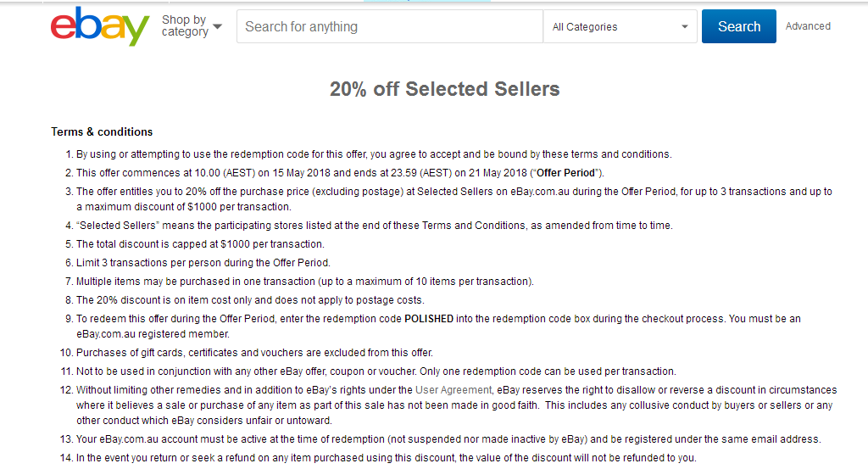The height and width of the screenshot is (469, 868).
Task: Click the All Categories caret arrow
Action: (685, 26)
